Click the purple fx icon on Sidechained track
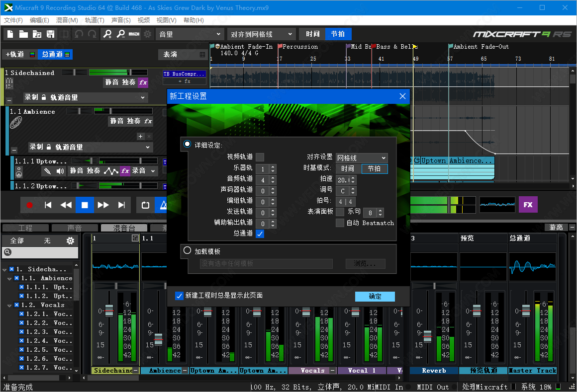The height and width of the screenshot is (392, 577). (x=143, y=82)
